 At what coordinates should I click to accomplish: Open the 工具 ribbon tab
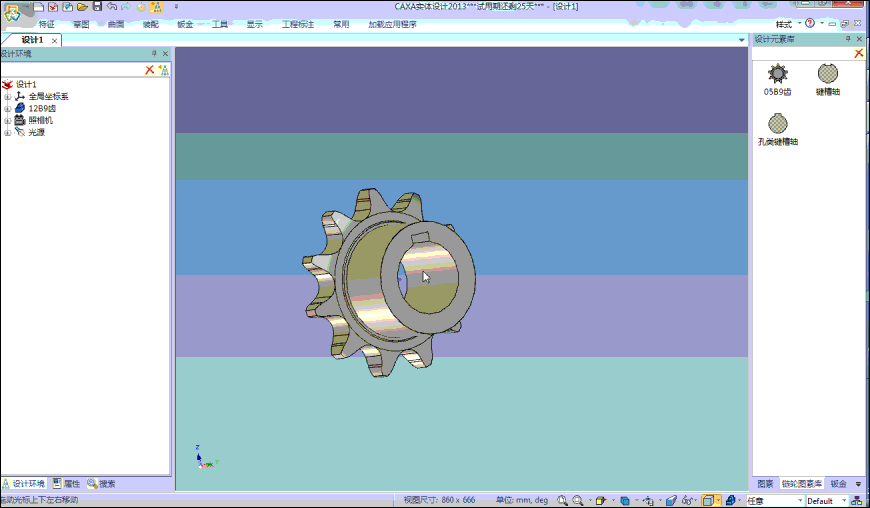point(220,24)
